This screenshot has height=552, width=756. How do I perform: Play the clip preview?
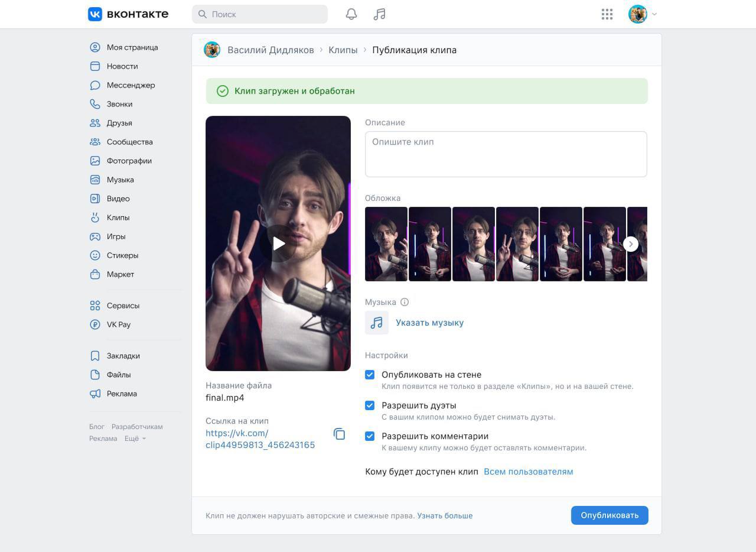(278, 243)
